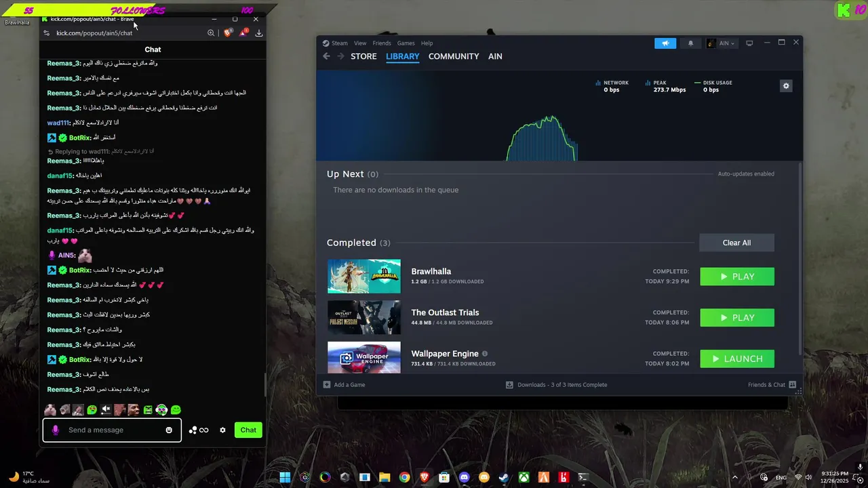This screenshot has width=868, height=488.
Task: Play The Outlast Trials
Action: click(x=737, y=318)
